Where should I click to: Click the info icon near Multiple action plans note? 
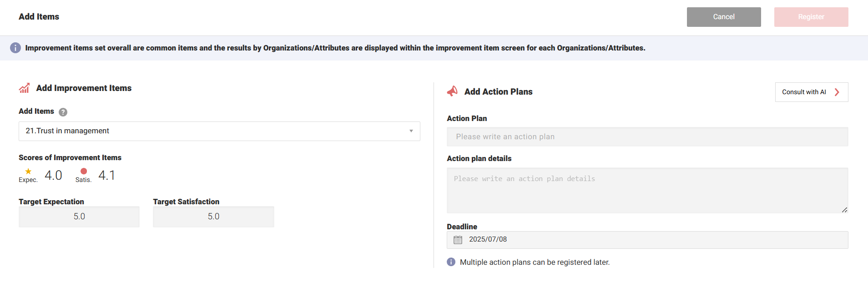coord(451,262)
